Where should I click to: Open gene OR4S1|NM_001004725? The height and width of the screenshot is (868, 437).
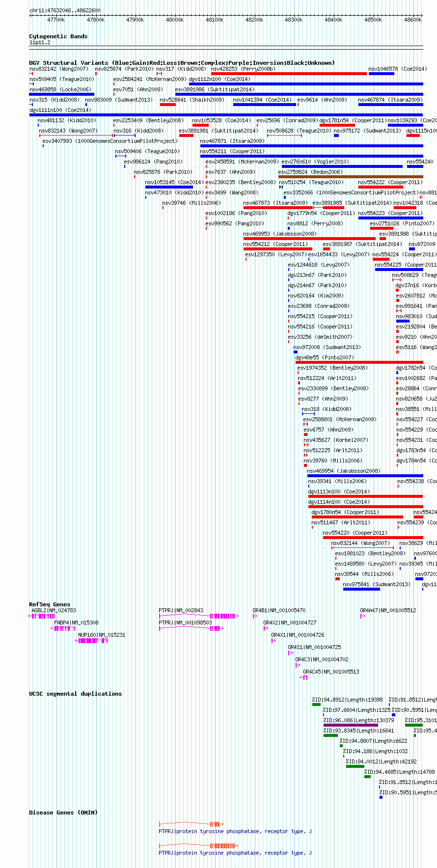[314, 647]
